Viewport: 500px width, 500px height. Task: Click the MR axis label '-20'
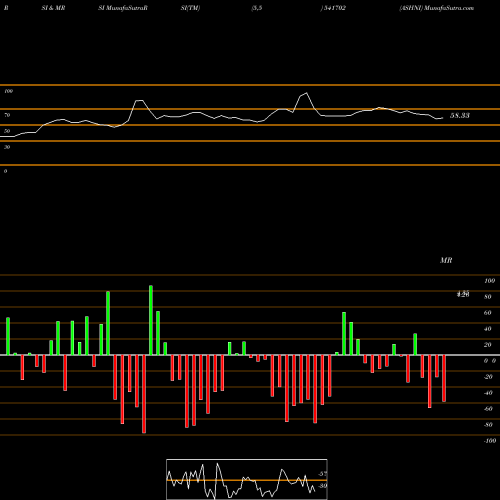(488, 377)
